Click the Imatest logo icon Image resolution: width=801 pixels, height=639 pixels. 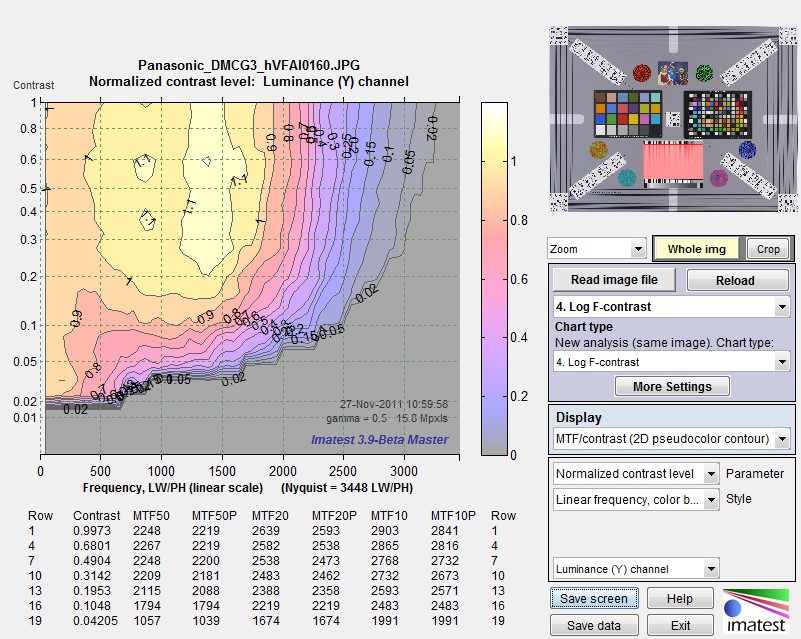(x=756, y=610)
